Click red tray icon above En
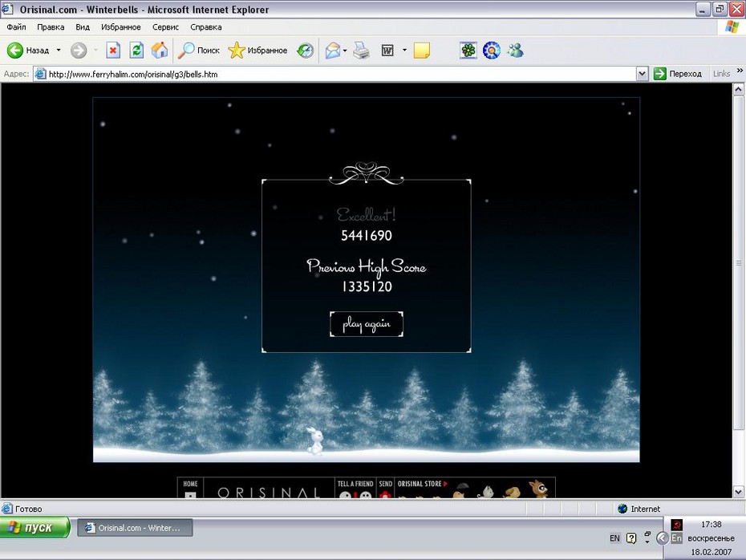 (676, 525)
